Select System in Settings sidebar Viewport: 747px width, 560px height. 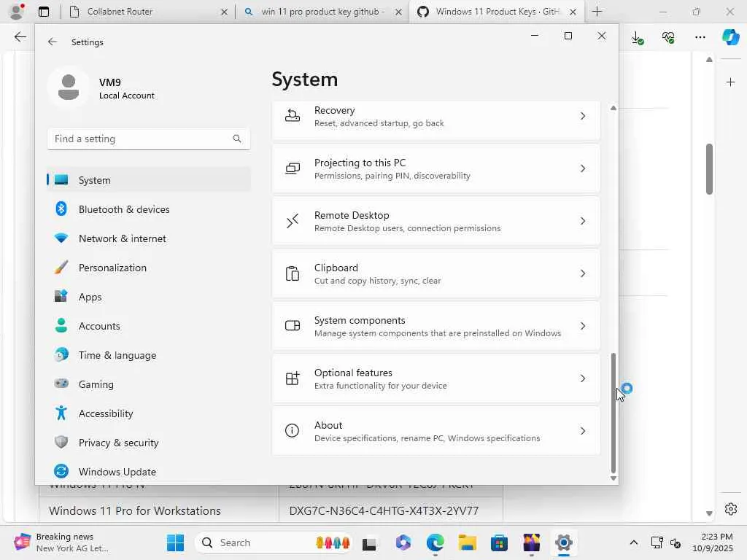[x=149, y=180]
